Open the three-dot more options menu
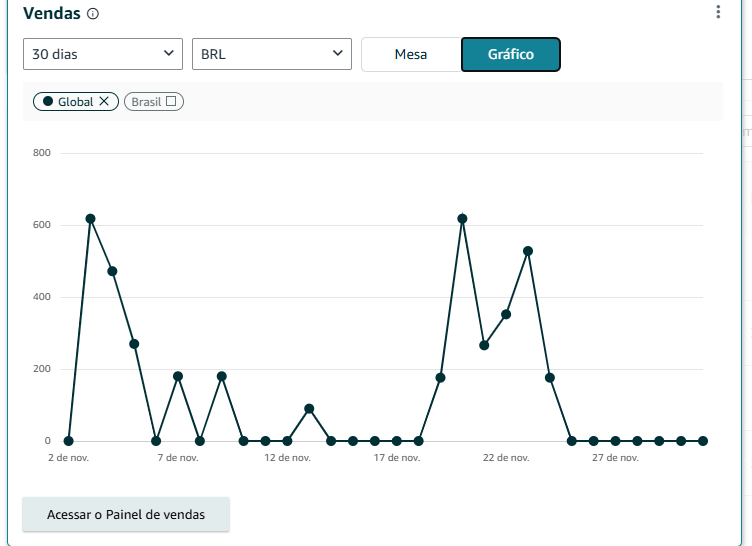This screenshot has width=752, height=546. pyautogui.click(x=718, y=12)
